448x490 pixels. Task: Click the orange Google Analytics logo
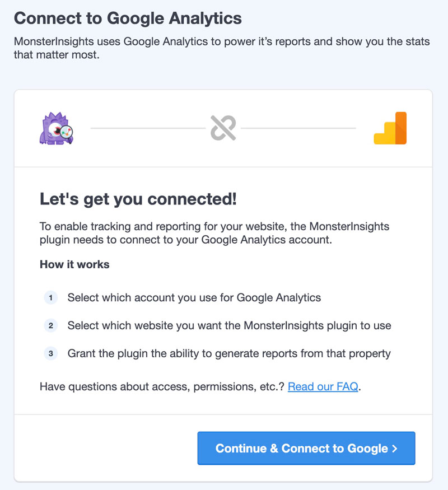tap(390, 128)
